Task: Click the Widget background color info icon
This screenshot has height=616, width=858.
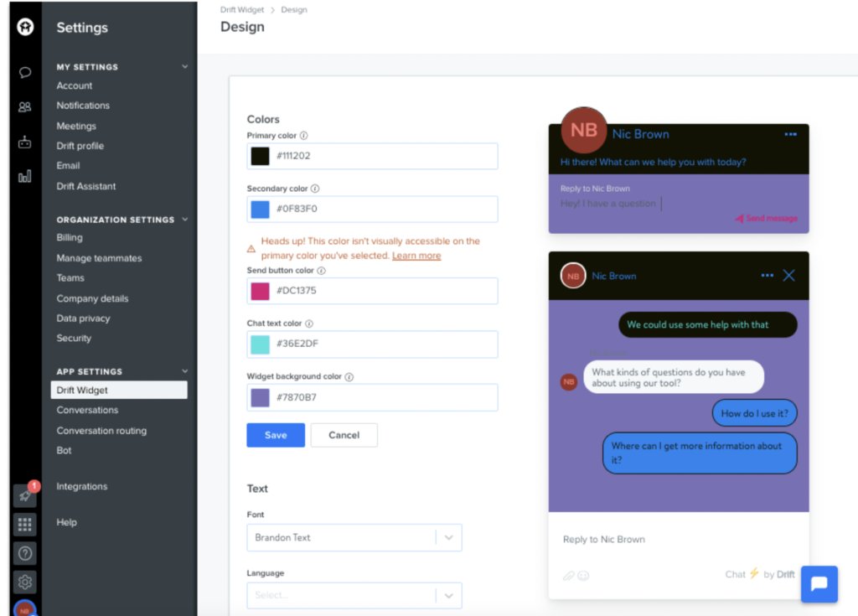Action: point(349,376)
